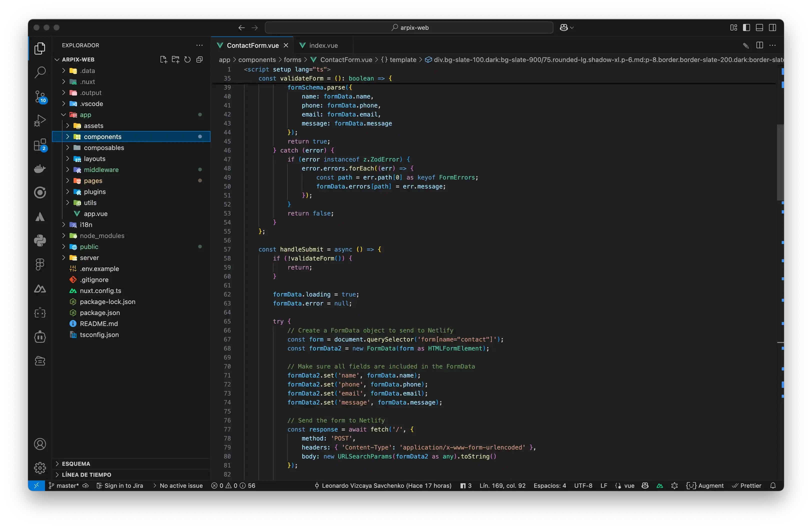Open the Manage settings gear

coord(40,468)
